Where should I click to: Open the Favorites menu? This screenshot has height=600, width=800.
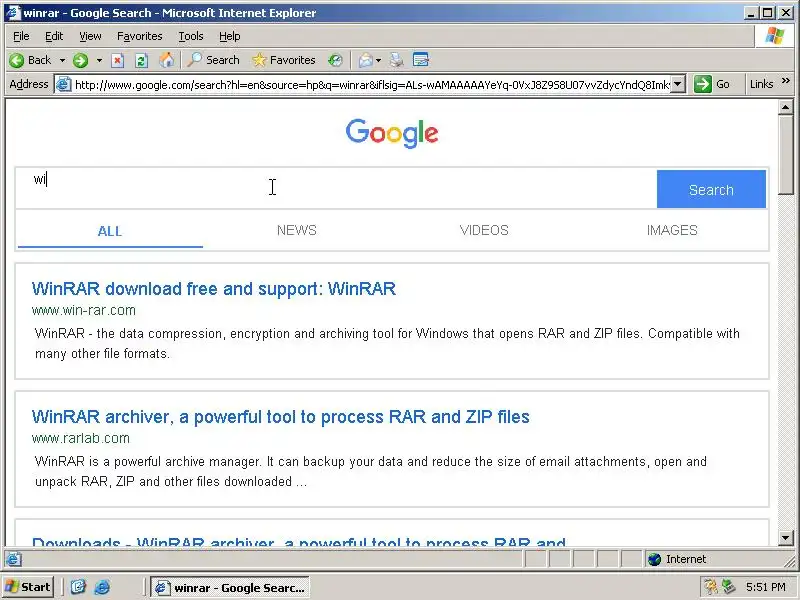point(139,36)
